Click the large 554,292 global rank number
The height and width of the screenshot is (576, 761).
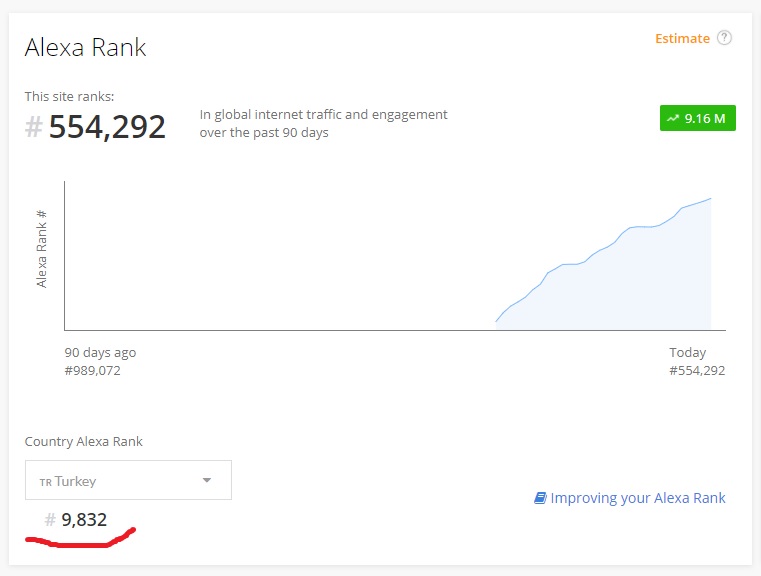pyautogui.click(x=107, y=127)
